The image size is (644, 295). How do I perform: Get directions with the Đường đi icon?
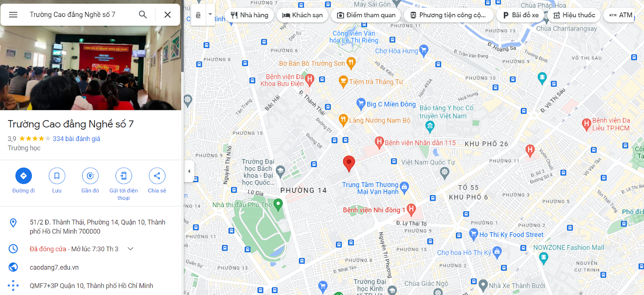coord(23,176)
